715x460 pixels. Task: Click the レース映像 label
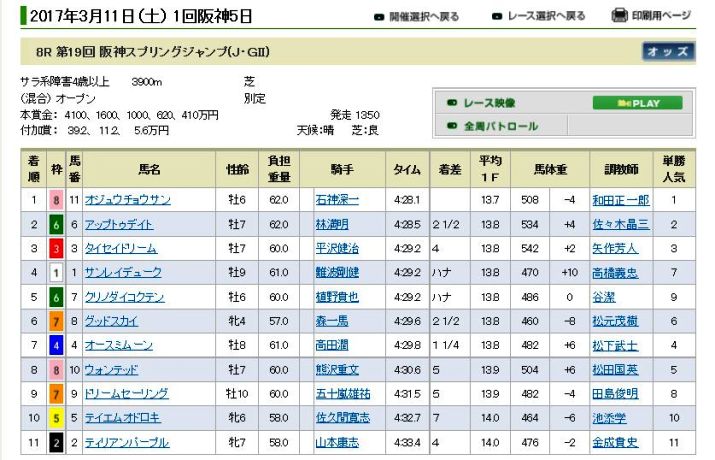[489, 103]
